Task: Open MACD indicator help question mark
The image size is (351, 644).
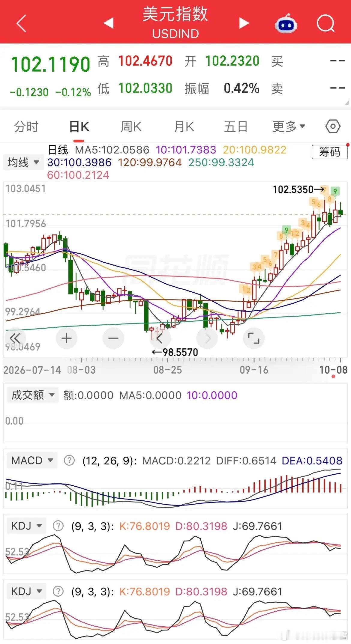Action: 69,460
